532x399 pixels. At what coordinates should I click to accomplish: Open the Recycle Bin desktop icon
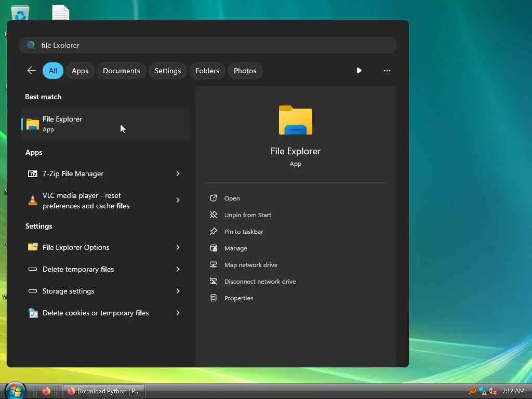tap(20, 13)
